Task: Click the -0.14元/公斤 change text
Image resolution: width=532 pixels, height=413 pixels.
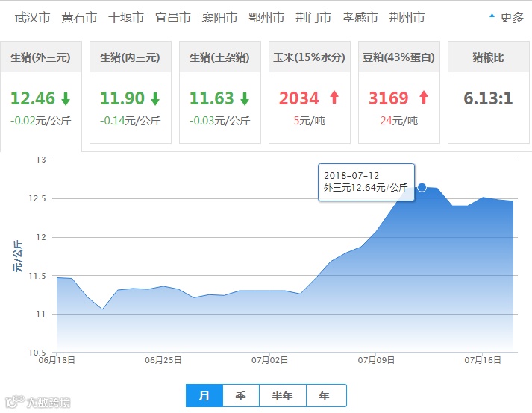Action: (x=131, y=121)
